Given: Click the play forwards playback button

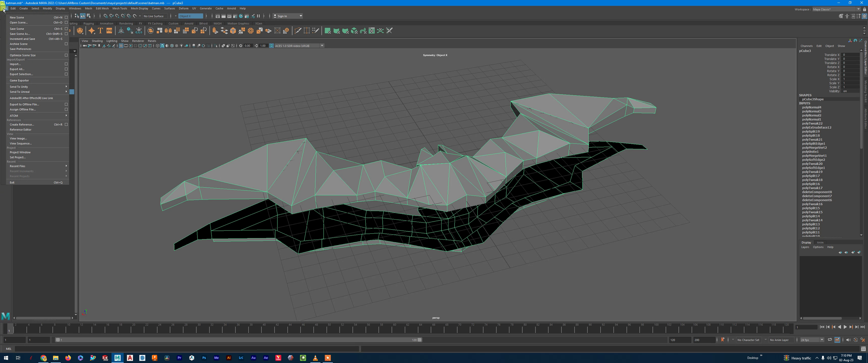Looking at the screenshot, I should 845,327.
